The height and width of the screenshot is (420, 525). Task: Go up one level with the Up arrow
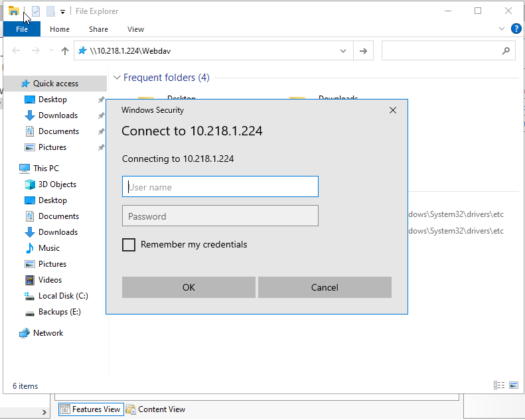coord(65,51)
